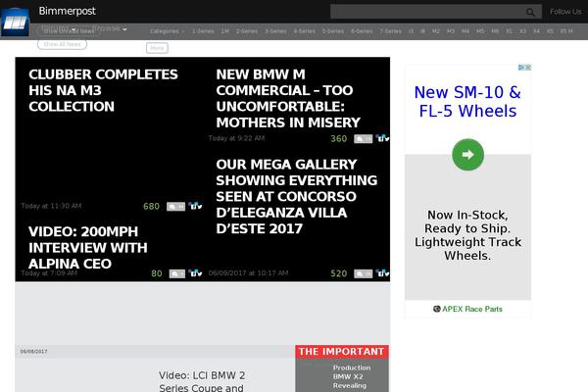588x392 pixels.
Task: Open Clubber Completes His NA M3 Collection
Action: (x=103, y=90)
